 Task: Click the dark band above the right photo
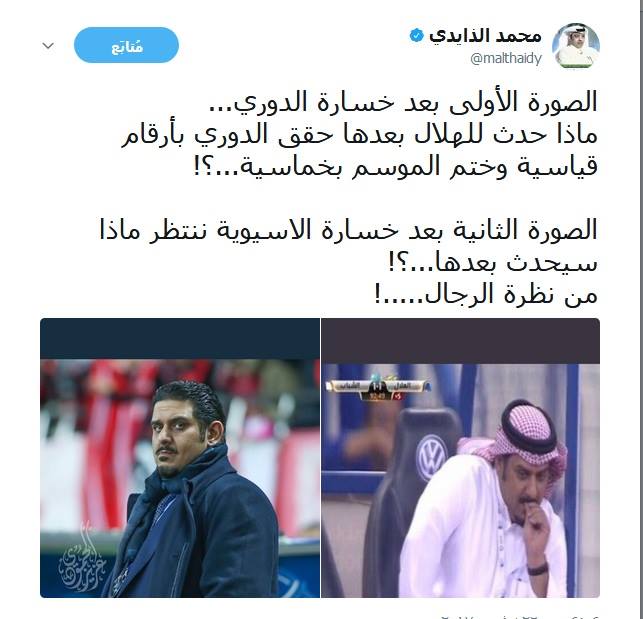tap(461, 340)
